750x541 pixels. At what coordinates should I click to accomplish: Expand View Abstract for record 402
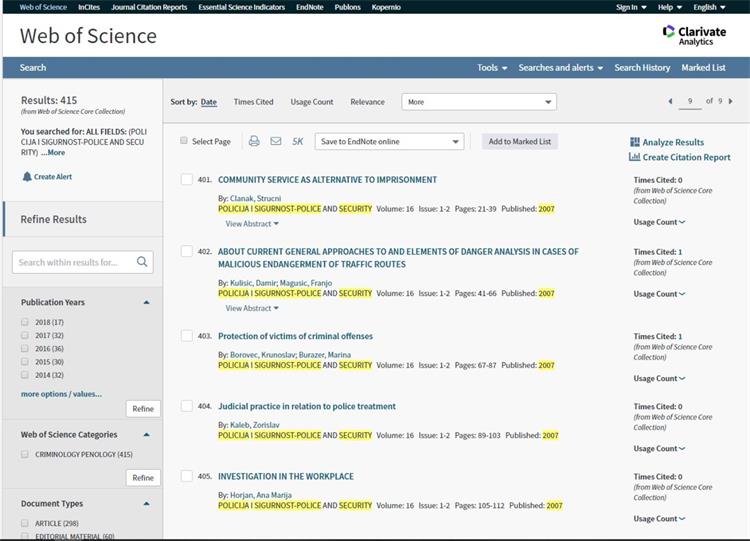252,308
